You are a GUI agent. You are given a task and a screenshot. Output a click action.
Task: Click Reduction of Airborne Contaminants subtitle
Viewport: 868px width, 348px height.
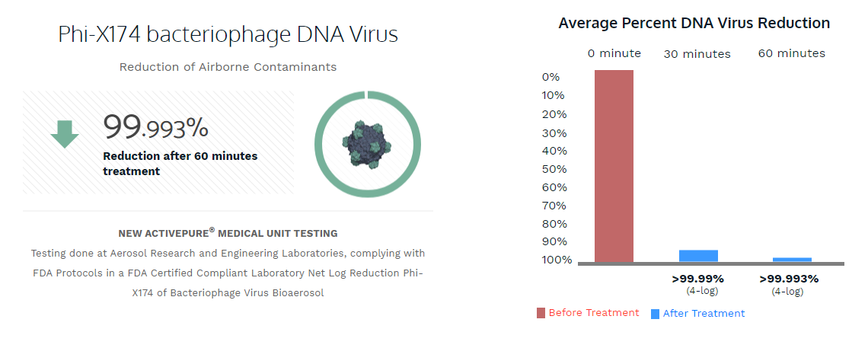[228, 67]
